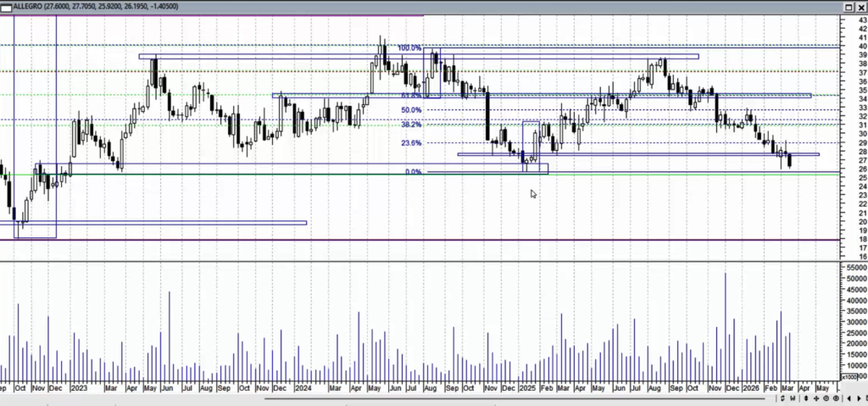Zoom out using the minus circle icon
868x406 pixels.
click(826, 398)
